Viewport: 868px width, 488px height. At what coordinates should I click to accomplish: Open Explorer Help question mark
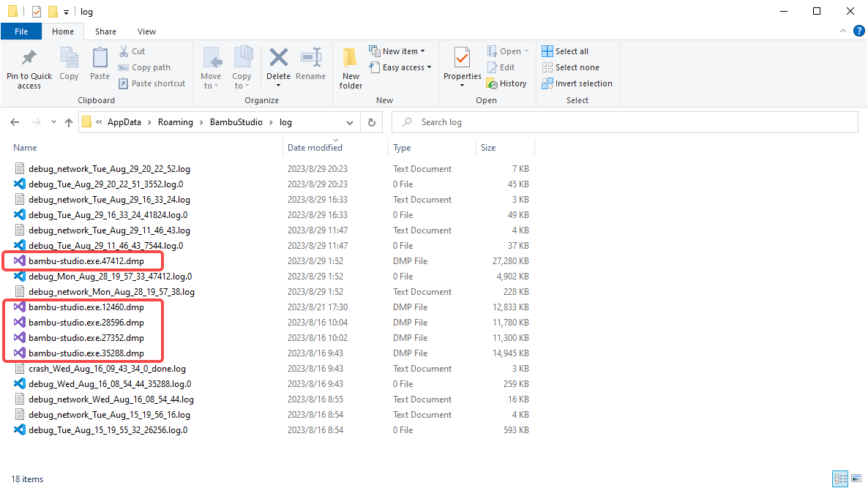coord(858,31)
